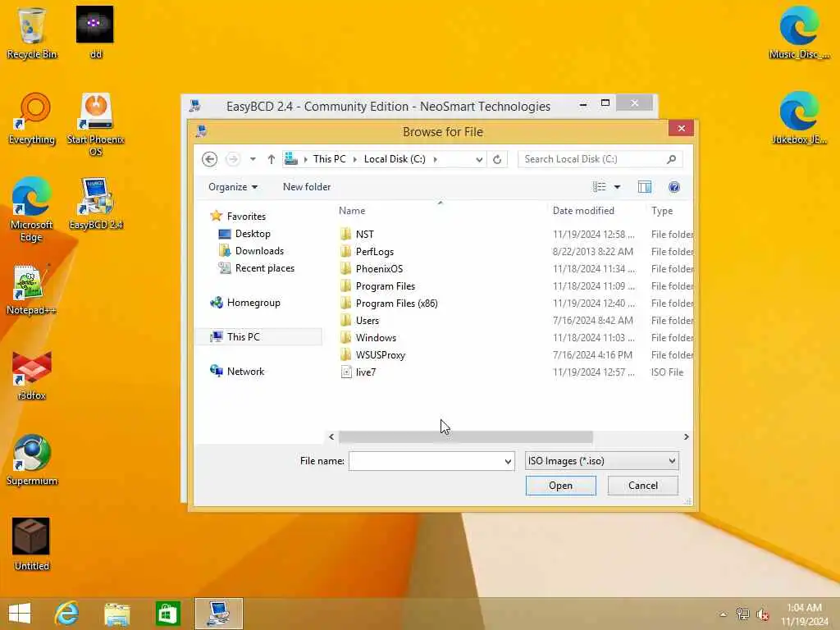Open the ISO Images (*.iso) file type dropdown

[601, 461]
